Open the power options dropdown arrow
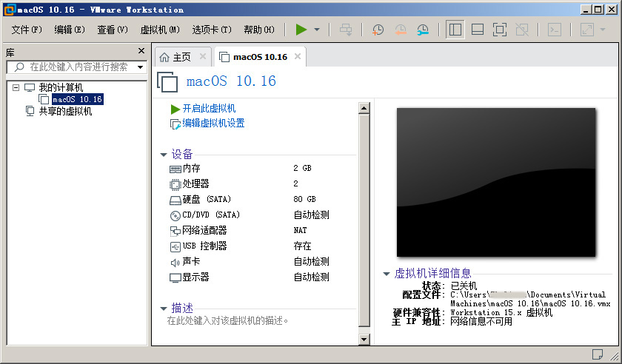This screenshot has width=622, height=364. click(x=317, y=30)
